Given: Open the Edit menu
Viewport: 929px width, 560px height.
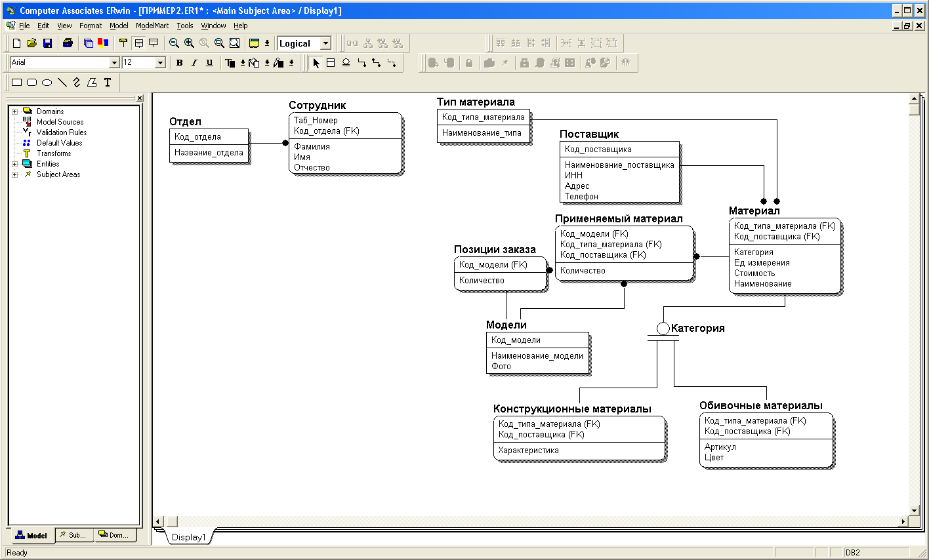Looking at the screenshot, I should coord(43,26).
